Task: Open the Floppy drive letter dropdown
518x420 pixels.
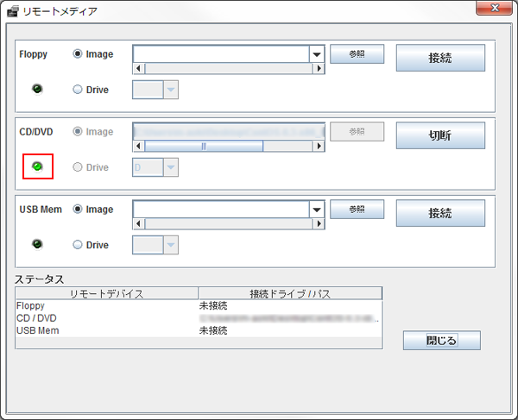Action: 171,90
